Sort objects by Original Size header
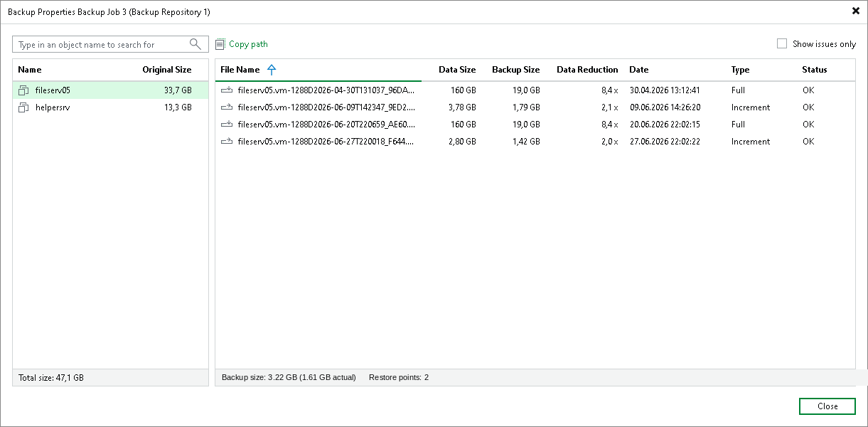868x427 pixels. click(x=167, y=70)
